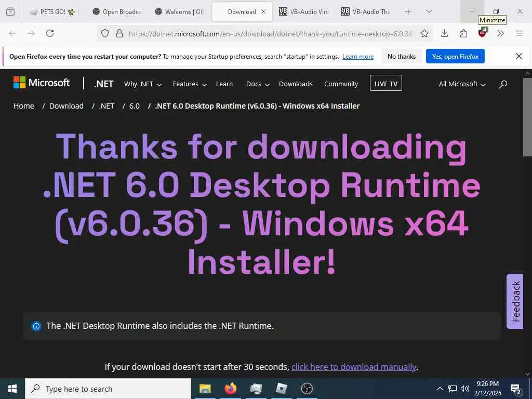Open the Firefox application menu
532x399 pixels.
(x=520, y=33)
